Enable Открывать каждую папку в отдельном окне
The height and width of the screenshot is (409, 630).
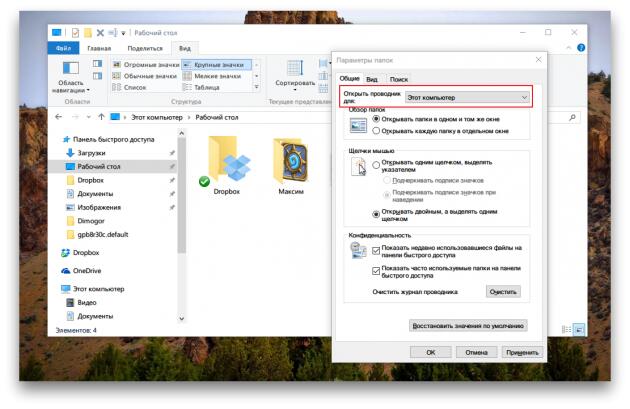click(377, 131)
